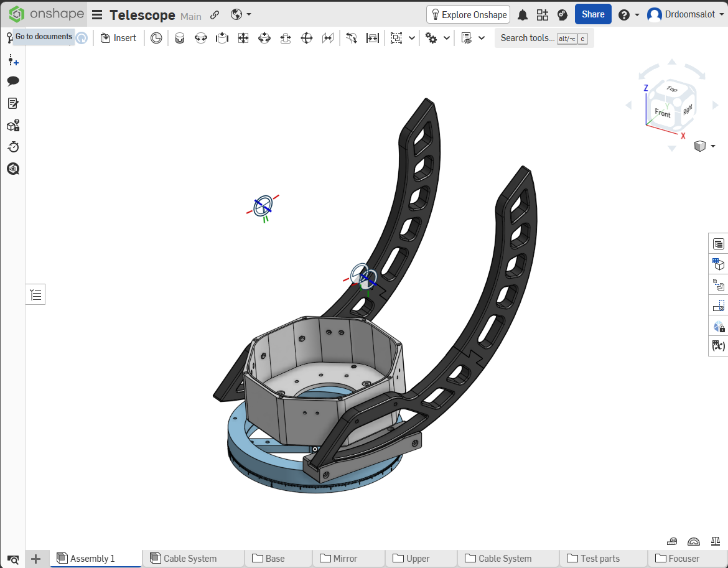This screenshot has height=568, width=728.
Task: Click the clock-shaped toolbar icon after Insert
Action: coord(156,38)
